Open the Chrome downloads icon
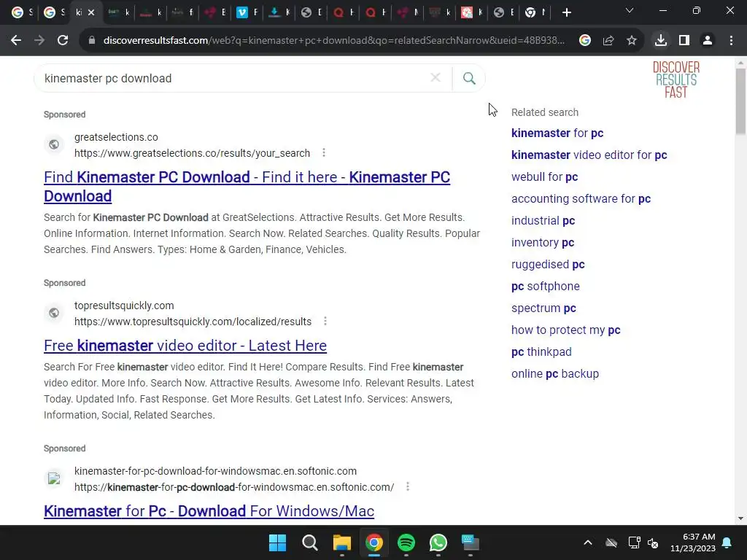 661,41
